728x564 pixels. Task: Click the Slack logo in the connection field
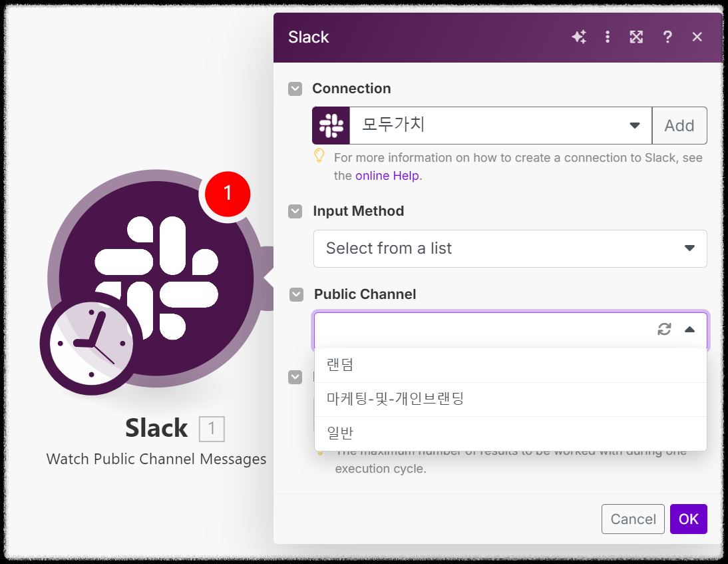[x=331, y=125]
